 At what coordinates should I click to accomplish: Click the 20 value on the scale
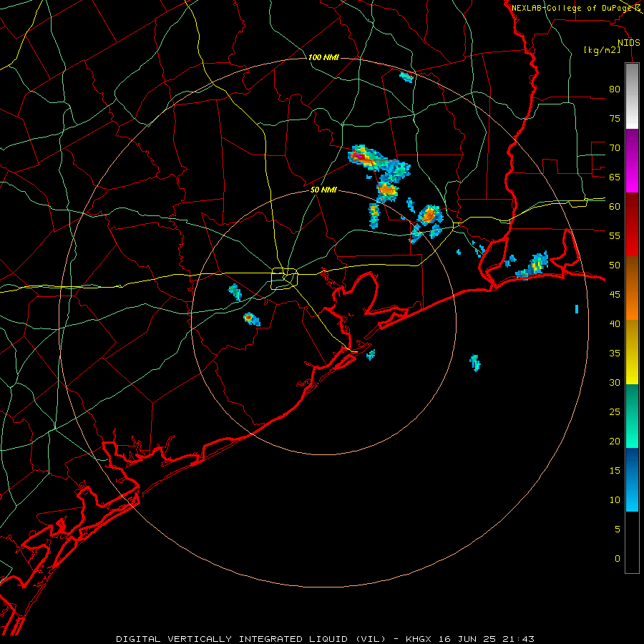point(615,441)
